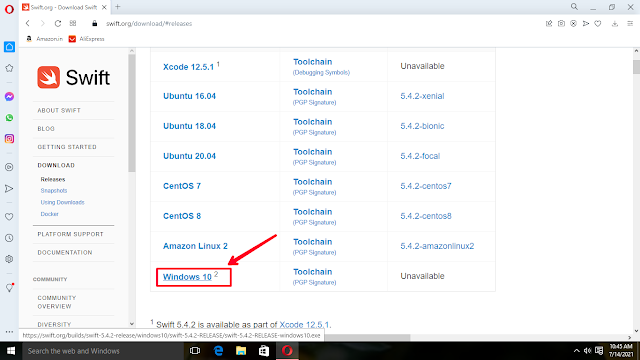Download Ubuntu 20.04 release
640x360 pixels.
(189, 156)
